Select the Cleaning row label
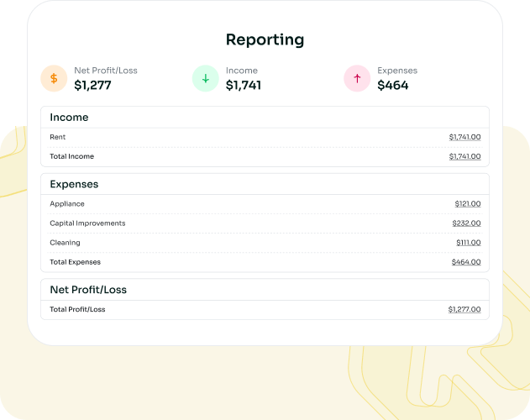The image size is (530, 420). pyautogui.click(x=65, y=243)
